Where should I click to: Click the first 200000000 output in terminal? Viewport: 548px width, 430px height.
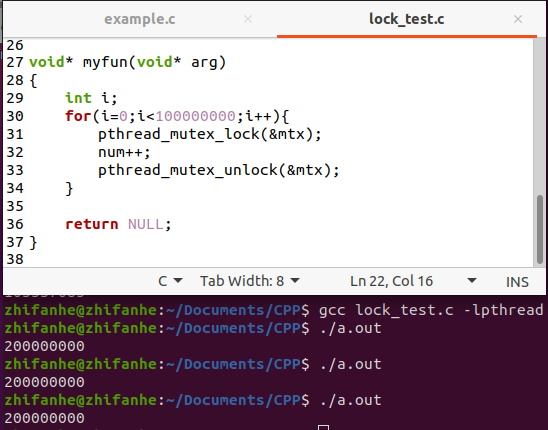44,346
